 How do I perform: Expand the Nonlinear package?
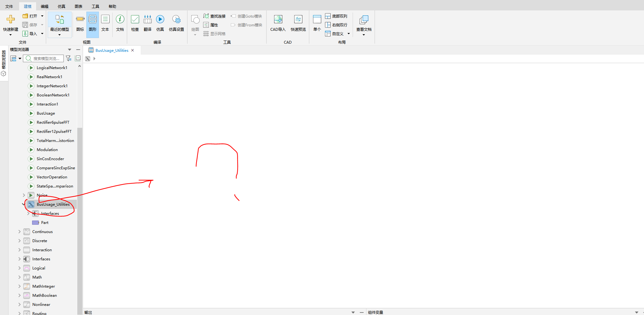19,304
